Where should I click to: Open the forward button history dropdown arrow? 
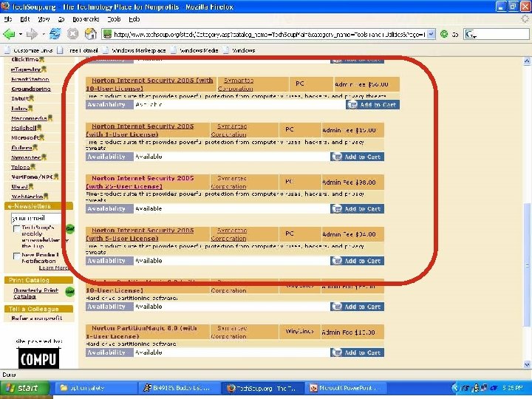44,34
